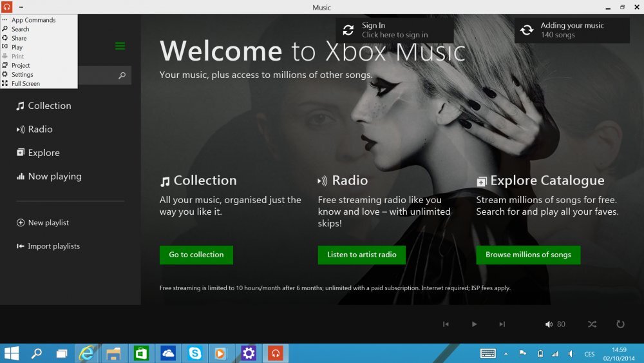The height and width of the screenshot is (363, 644).
Task: Show hidden tray icons arrow
Action: pos(506,353)
